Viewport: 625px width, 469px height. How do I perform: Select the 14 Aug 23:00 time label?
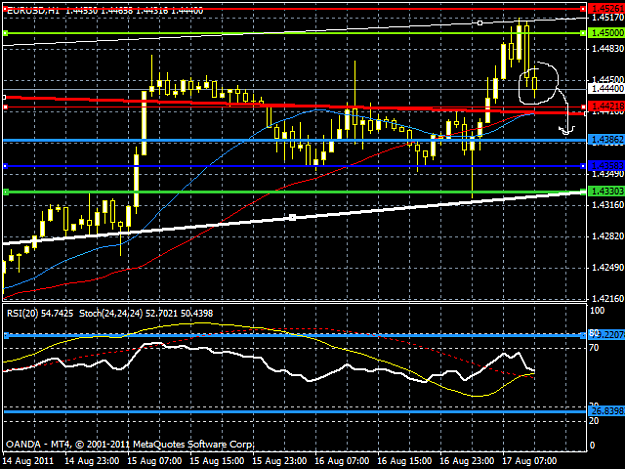click(92, 461)
